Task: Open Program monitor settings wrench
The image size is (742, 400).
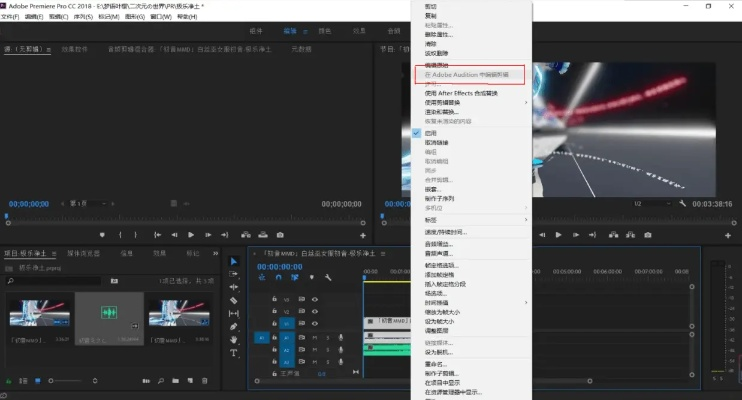Action: pyautogui.click(x=682, y=204)
